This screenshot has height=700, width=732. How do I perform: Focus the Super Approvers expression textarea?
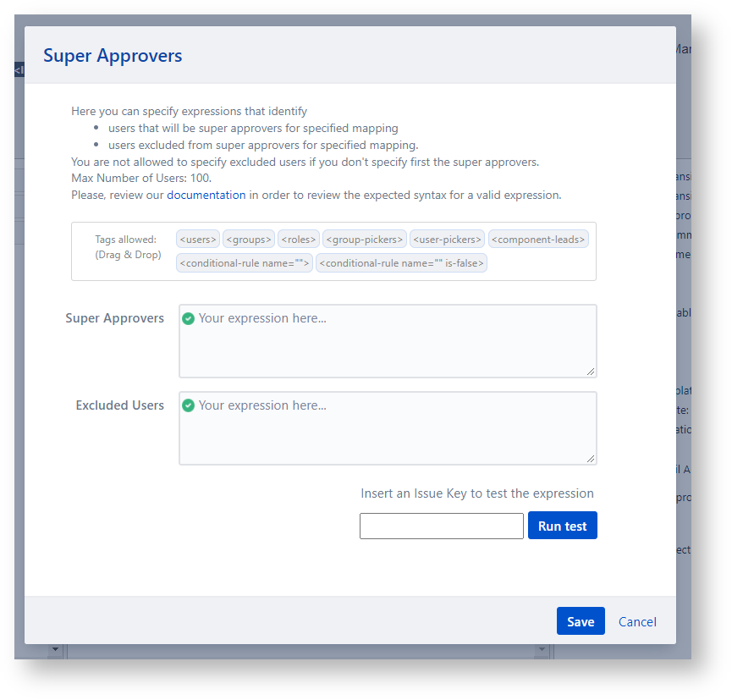click(388, 347)
